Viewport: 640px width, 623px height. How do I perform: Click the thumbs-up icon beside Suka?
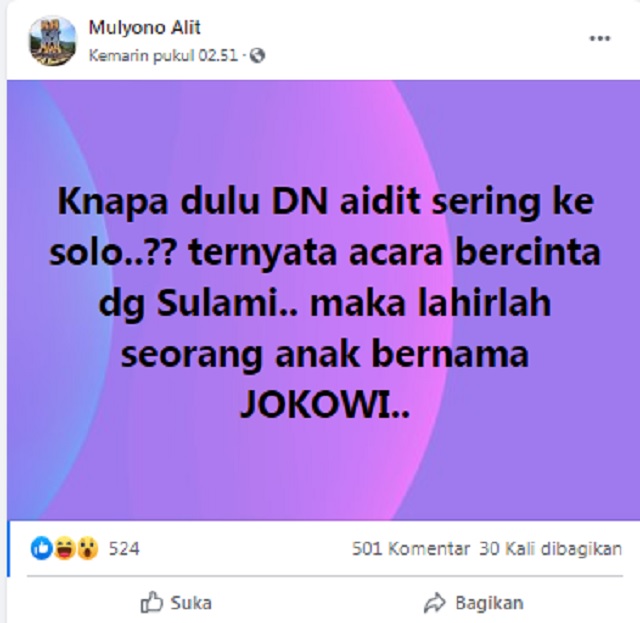[151, 602]
